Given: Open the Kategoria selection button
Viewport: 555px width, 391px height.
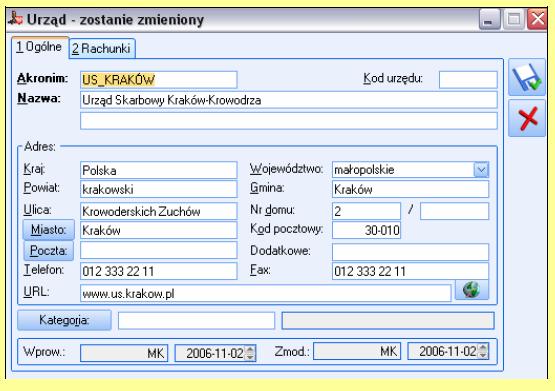Looking at the screenshot, I should (x=64, y=320).
